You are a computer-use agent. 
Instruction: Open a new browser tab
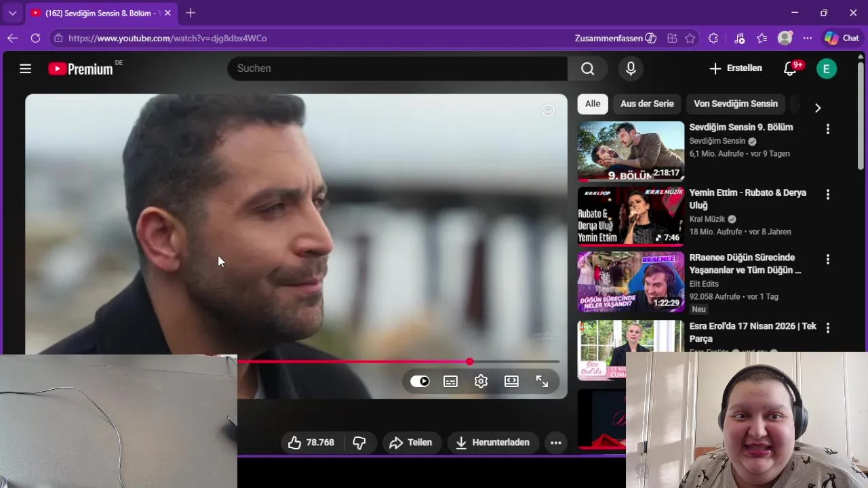(191, 13)
